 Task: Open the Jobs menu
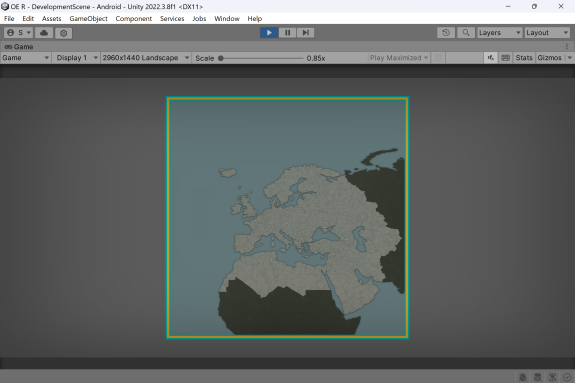(x=199, y=19)
